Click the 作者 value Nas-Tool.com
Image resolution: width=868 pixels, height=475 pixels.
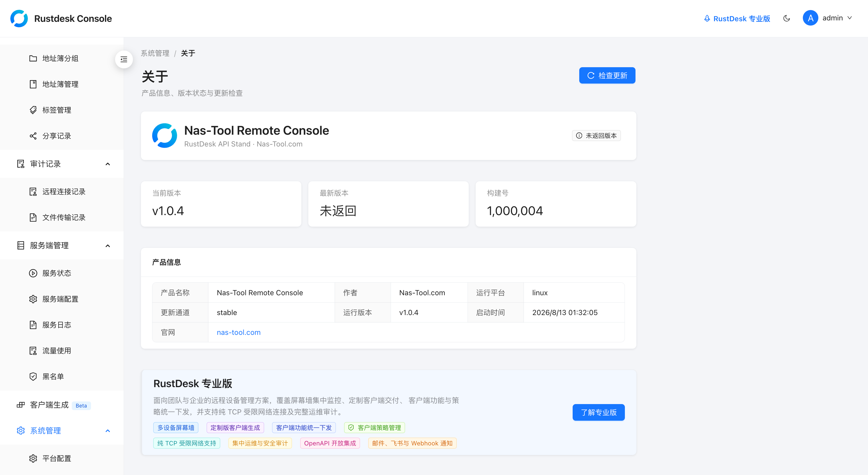tap(422, 293)
